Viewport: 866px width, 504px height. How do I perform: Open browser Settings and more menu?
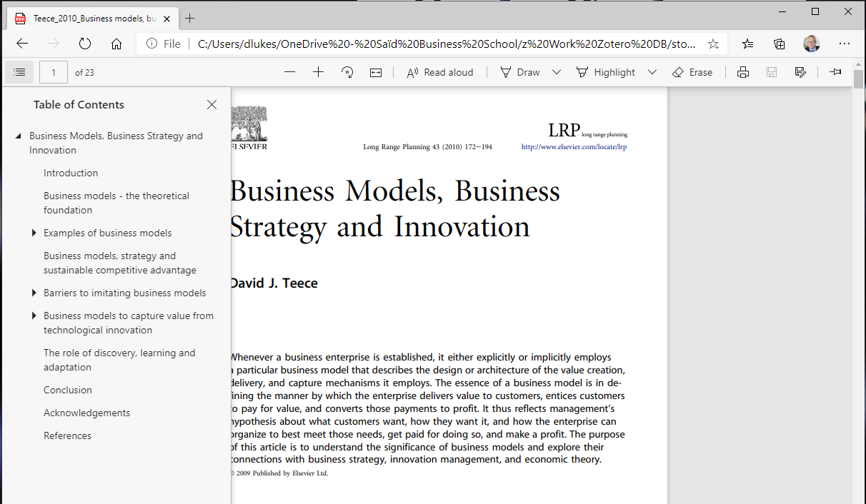845,44
